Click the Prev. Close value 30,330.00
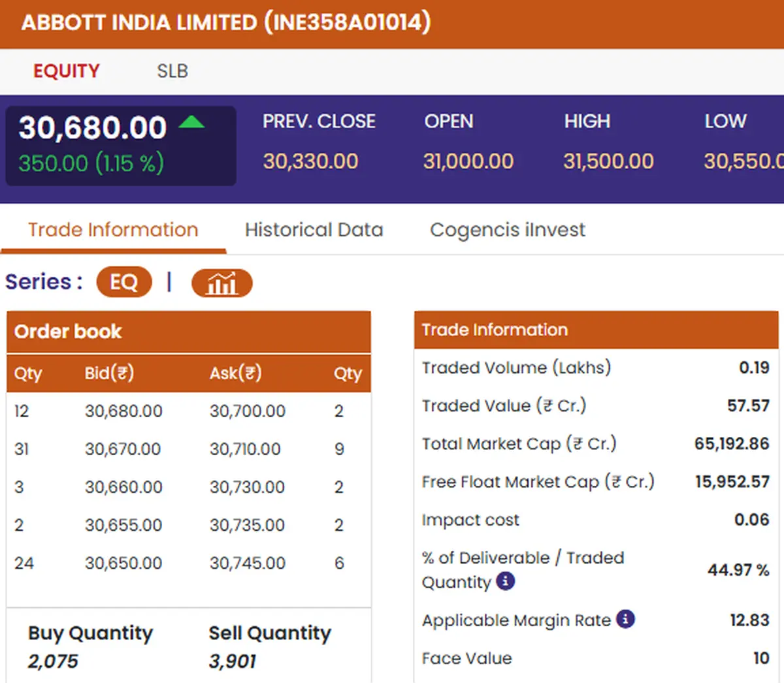Image resolution: width=784 pixels, height=683 pixels. tap(310, 161)
